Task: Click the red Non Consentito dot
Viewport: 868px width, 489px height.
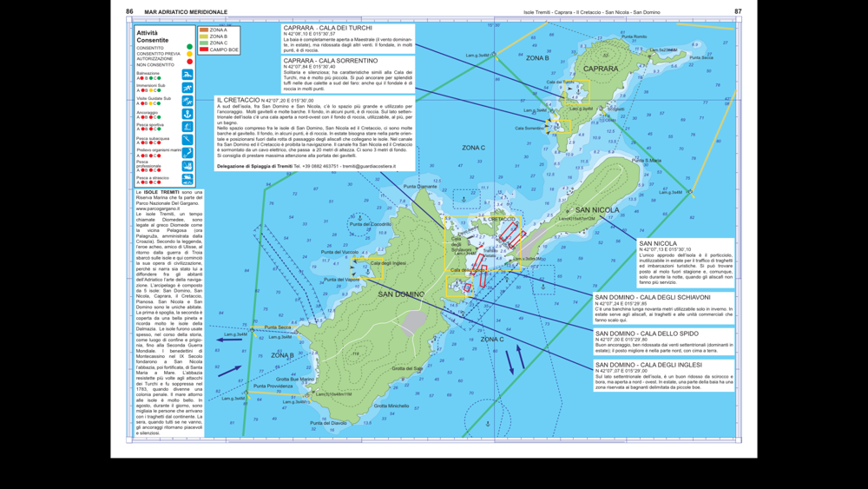Action: tap(190, 62)
